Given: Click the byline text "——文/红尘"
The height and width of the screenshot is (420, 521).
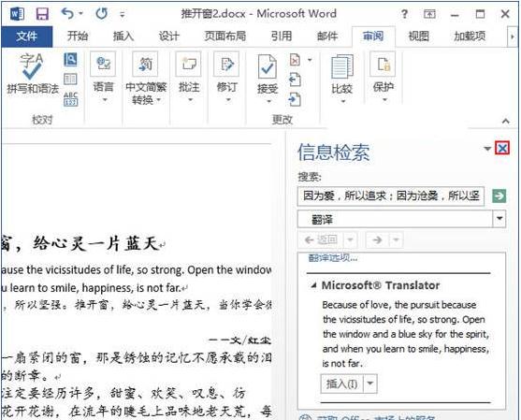Looking at the screenshot, I should click(239, 340).
